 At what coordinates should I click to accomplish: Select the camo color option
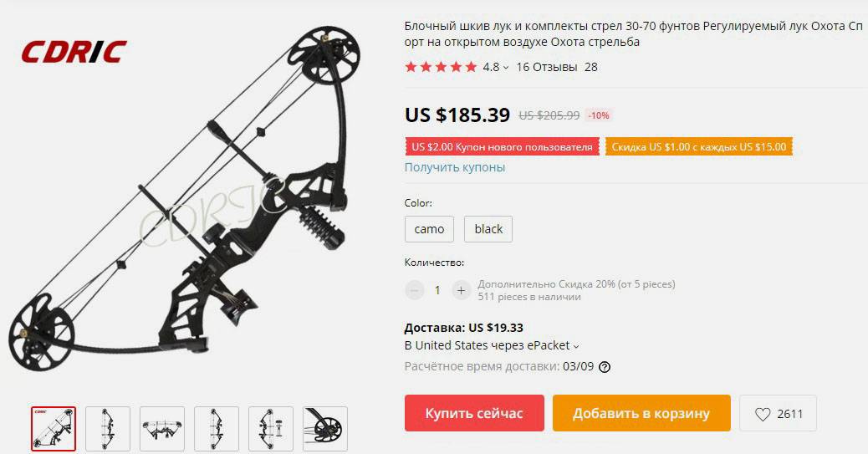[429, 229]
